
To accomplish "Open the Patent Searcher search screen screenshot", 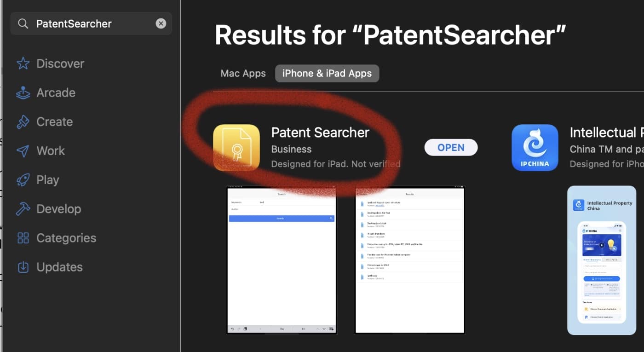I will point(282,260).
